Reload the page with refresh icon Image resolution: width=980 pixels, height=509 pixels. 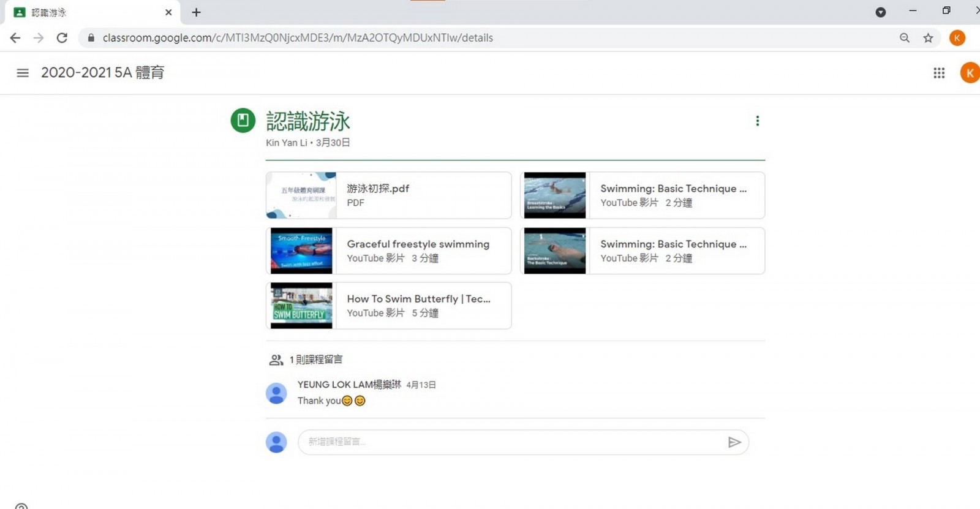(x=62, y=38)
